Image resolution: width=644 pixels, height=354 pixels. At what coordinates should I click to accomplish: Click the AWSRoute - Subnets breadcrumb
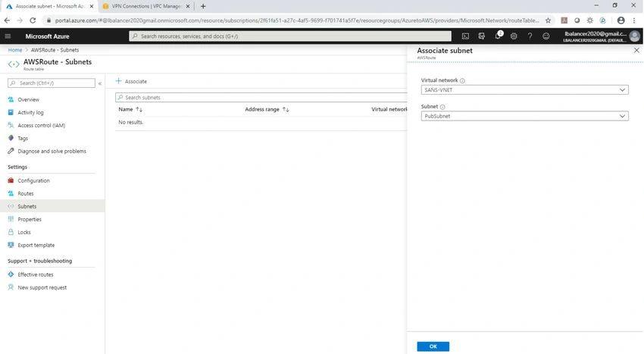tap(55, 50)
